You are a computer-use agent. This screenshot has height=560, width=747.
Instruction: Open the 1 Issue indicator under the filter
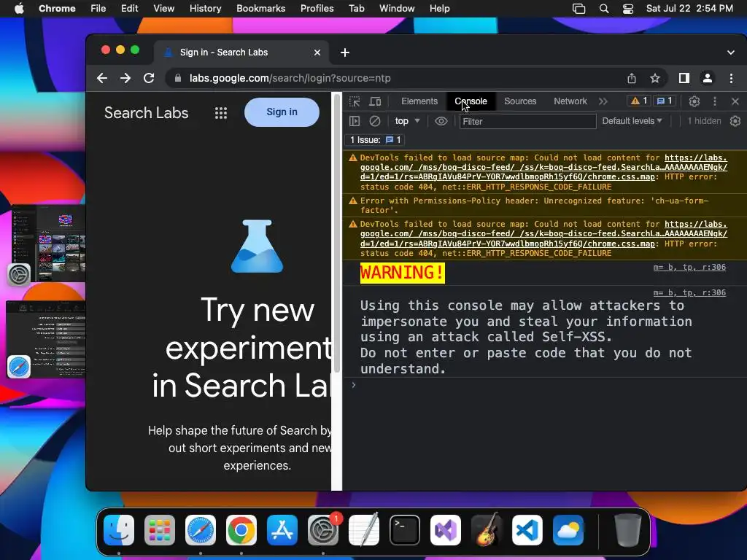376,139
